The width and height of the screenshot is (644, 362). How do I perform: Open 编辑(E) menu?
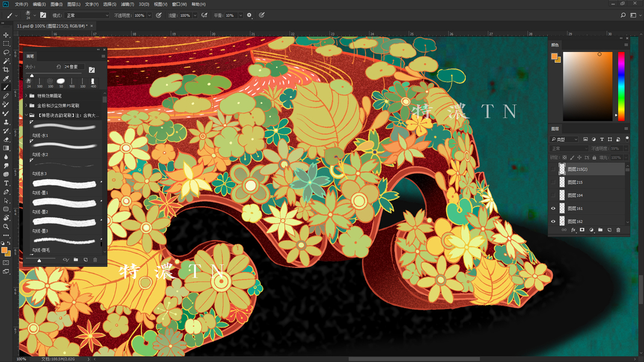tap(39, 4)
